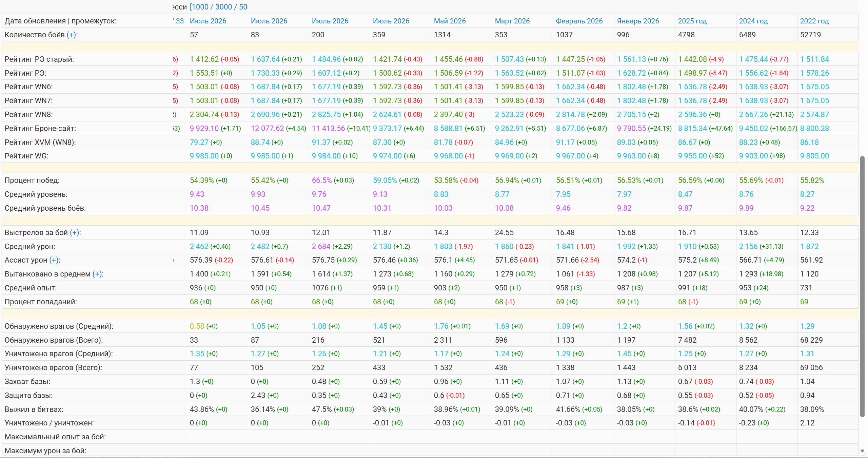The image size is (868, 458).
Task: Open the 2025 год period link
Action: pos(692,21)
